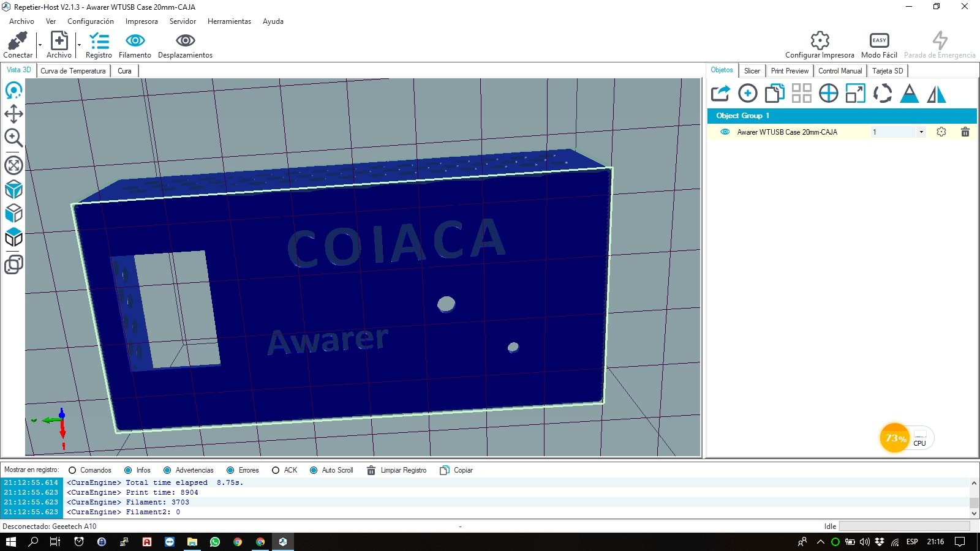
Task: Click the copy objects icon
Action: (775, 94)
